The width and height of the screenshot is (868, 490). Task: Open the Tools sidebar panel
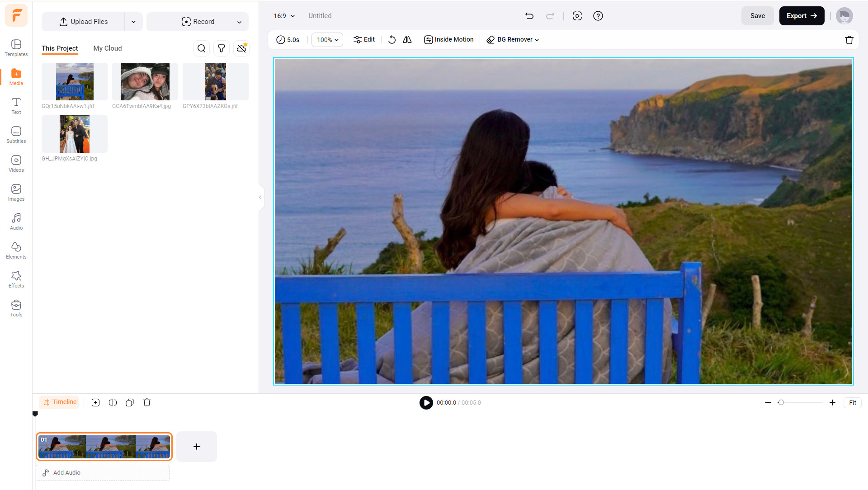tap(16, 308)
